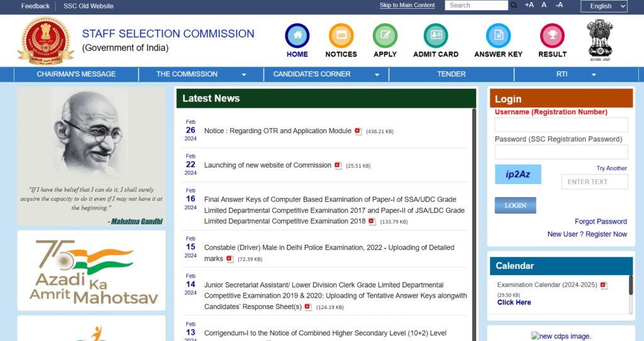Image resolution: width=644 pixels, height=341 pixels.
Task: Open the SSC Old Website link
Action: click(x=88, y=6)
